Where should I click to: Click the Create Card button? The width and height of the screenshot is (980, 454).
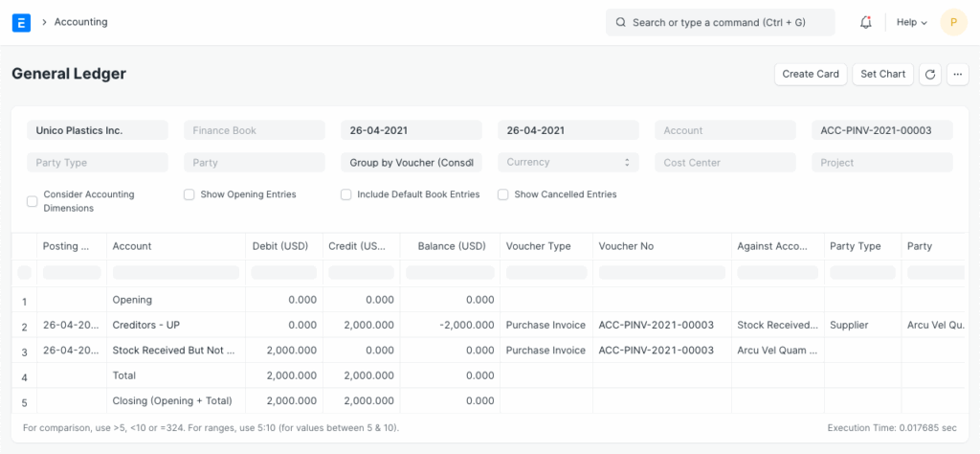810,74
